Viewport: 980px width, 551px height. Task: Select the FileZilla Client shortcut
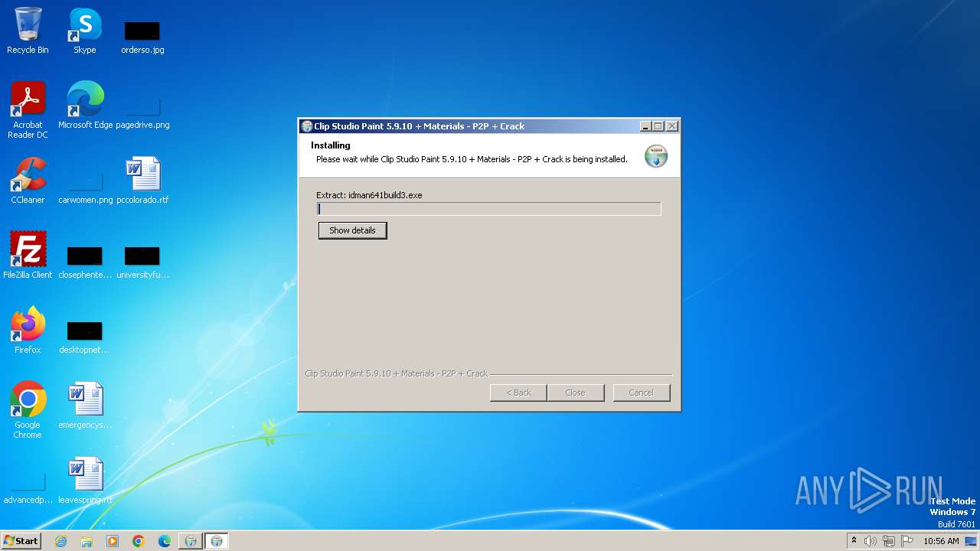28,256
